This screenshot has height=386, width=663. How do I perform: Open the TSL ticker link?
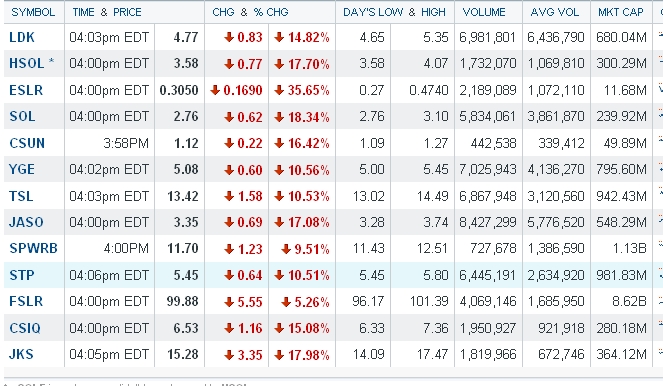coord(21,196)
